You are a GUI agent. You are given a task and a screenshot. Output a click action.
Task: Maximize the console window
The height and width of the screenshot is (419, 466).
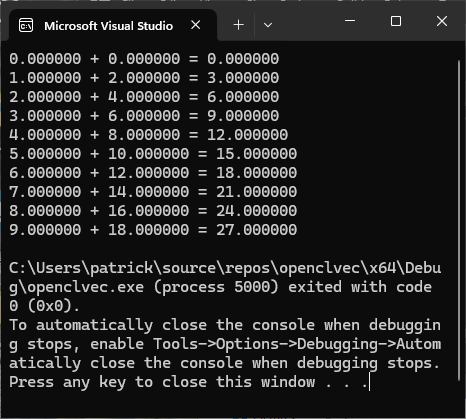[x=396, y=21]
